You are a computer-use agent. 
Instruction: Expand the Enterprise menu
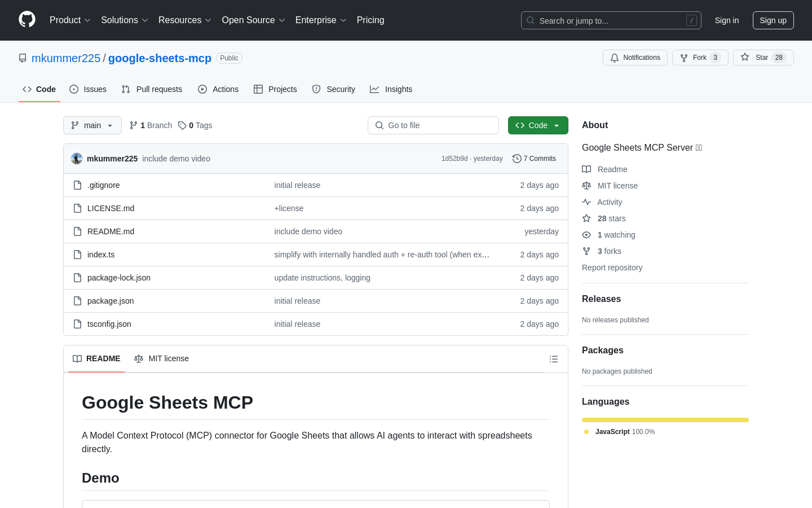pos(321,20)
